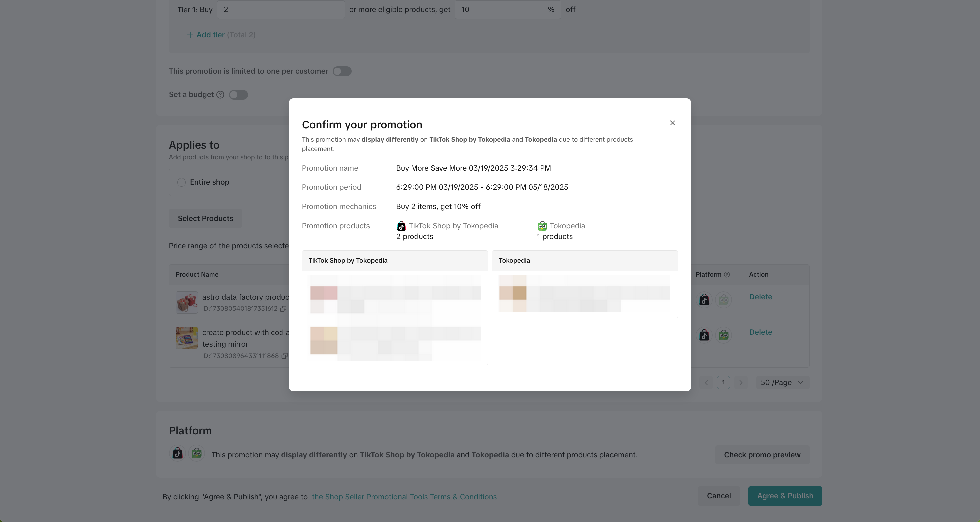Open Shop Seller Promotional Tools Terms link
Viewport: 980px width, 522px height.
pyautogui.click(x=404, y=497)
